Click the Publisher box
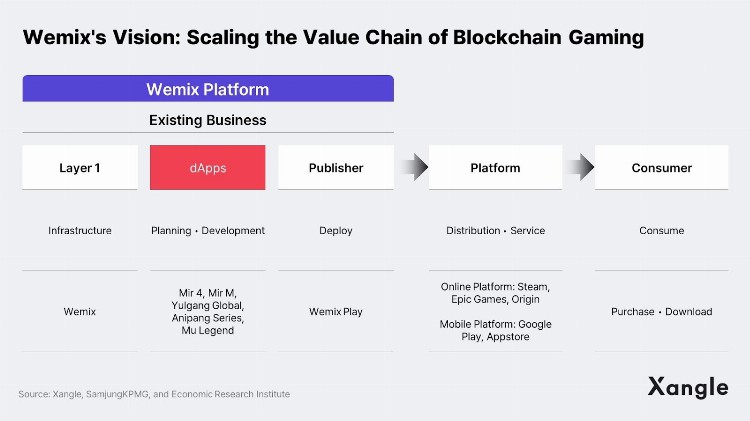This screenshot has height=421, width=750. pos(336,168)
